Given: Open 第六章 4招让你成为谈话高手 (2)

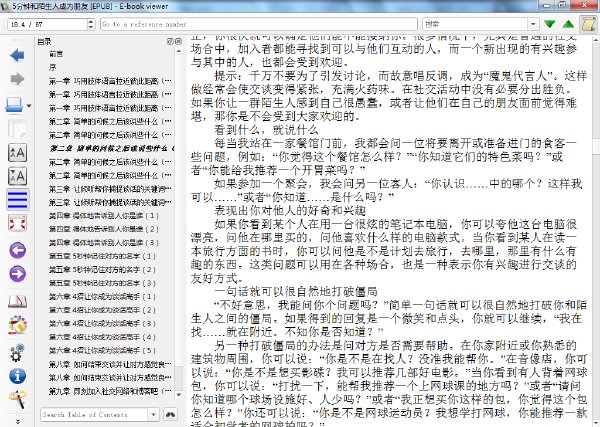Looking at the screenshot, I should coord(102,310).
